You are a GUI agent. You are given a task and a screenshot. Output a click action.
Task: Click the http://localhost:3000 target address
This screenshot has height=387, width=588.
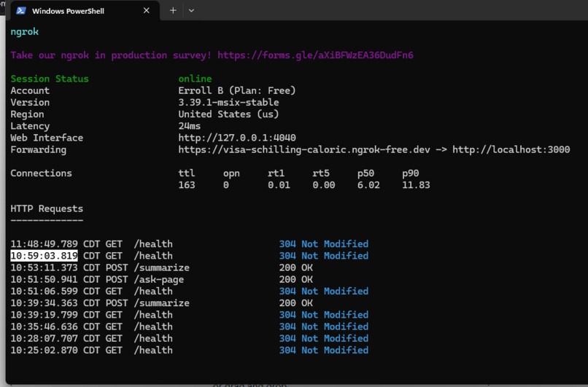pos(511,149)
